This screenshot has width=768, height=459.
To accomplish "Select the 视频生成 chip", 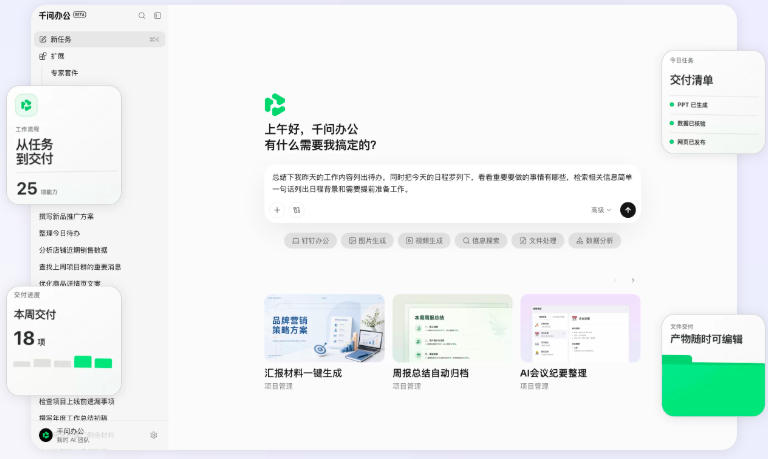I will point(424,241).
